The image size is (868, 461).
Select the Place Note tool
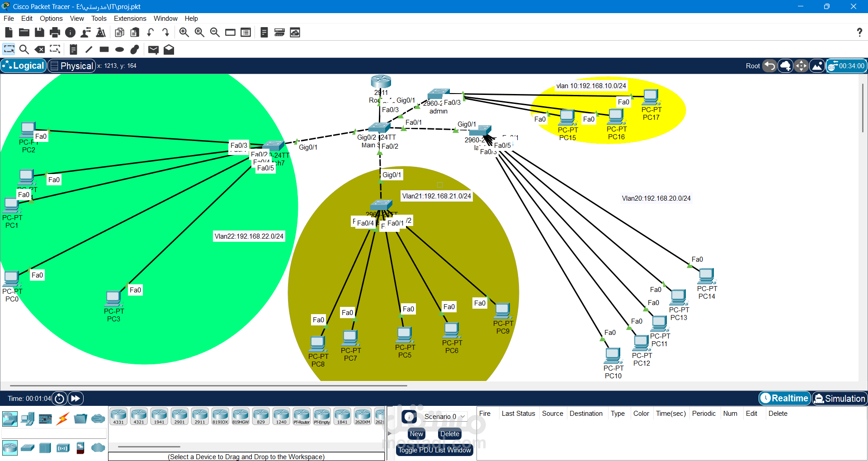coord(73,49)
